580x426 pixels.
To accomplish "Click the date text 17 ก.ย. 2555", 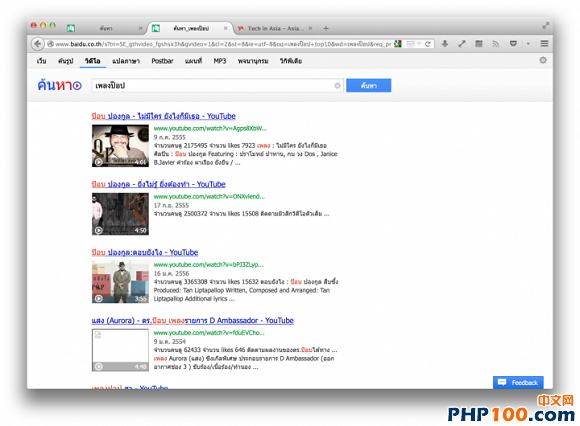I will pos(171,205).
